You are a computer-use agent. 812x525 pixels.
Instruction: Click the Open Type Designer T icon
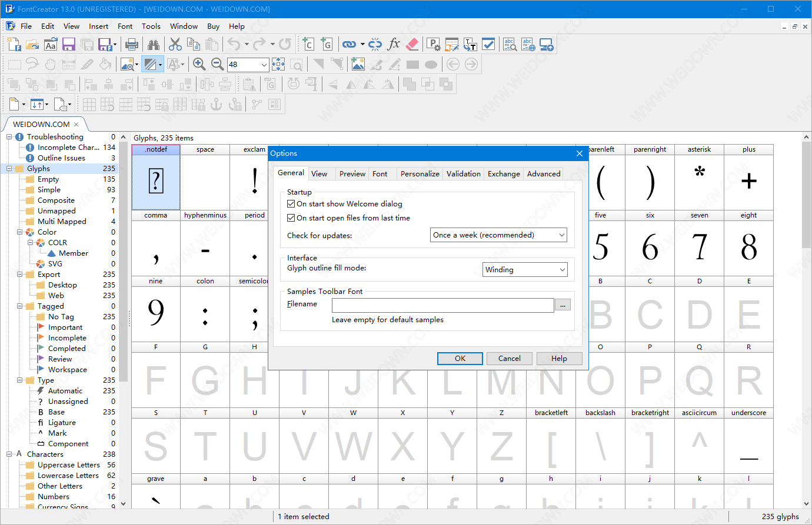click(470, 44)
